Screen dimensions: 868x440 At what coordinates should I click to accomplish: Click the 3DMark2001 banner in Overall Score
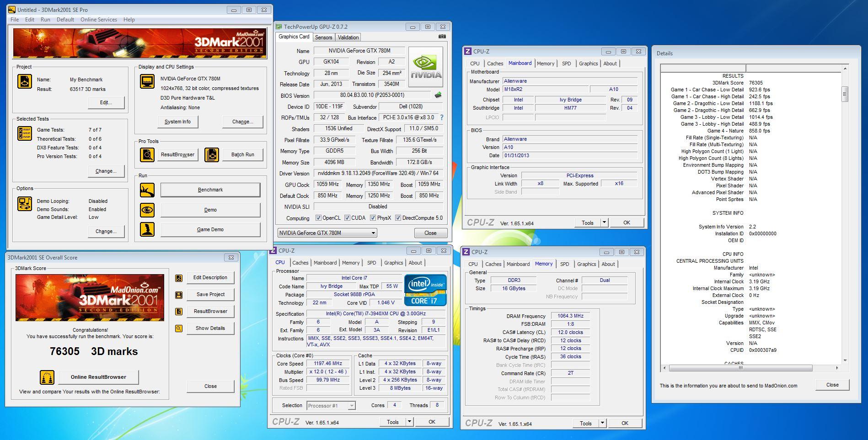90,297
